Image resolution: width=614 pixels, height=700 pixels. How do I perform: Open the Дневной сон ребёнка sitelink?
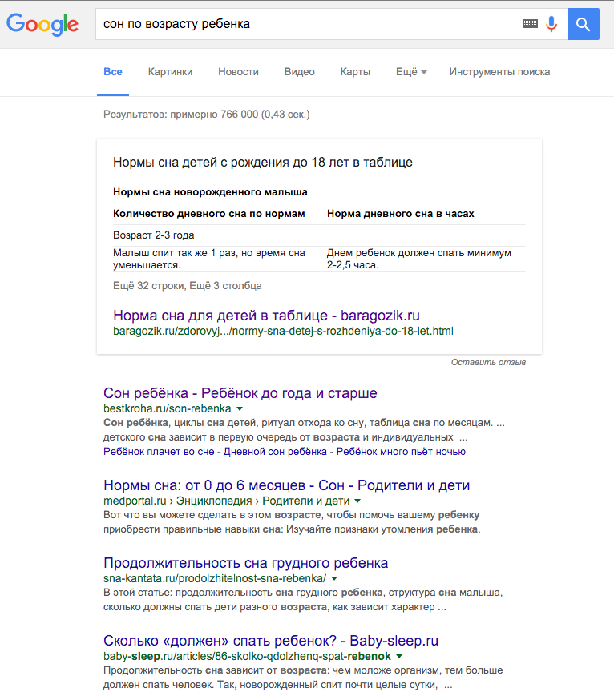(275, 452)
